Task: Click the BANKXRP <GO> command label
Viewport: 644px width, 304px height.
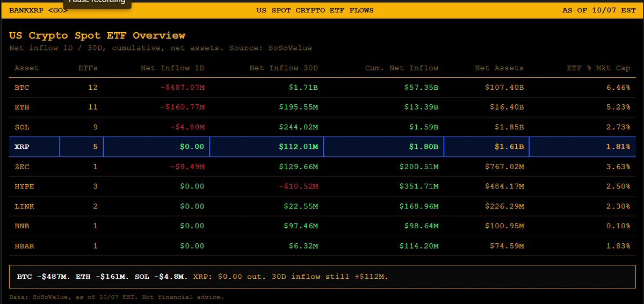Action: click(38, 10)
